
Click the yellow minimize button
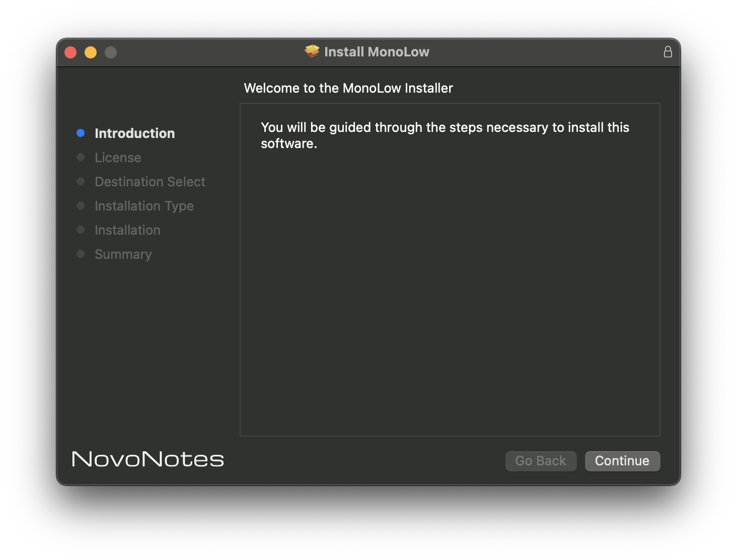(x=90, y=52)
